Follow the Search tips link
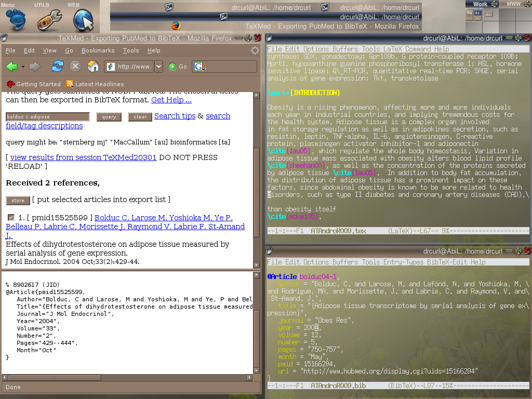Screen dimensions: 532x399 (175, 116)
